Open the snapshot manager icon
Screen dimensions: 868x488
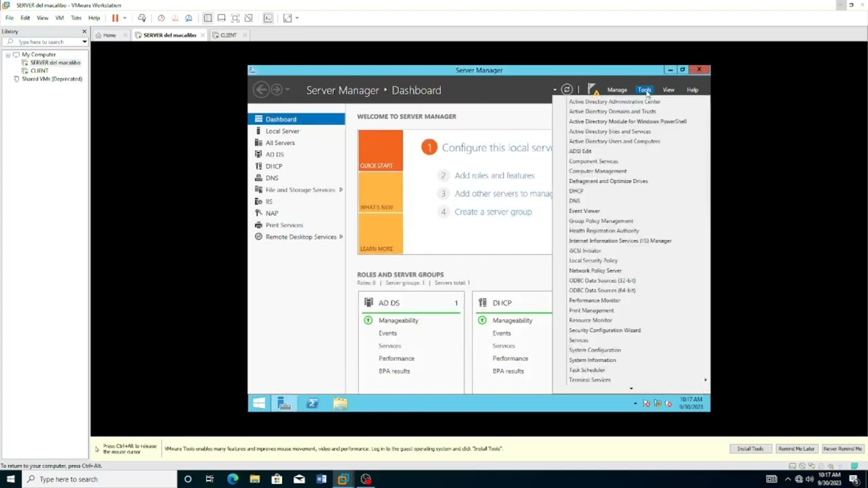click(189, 18)
